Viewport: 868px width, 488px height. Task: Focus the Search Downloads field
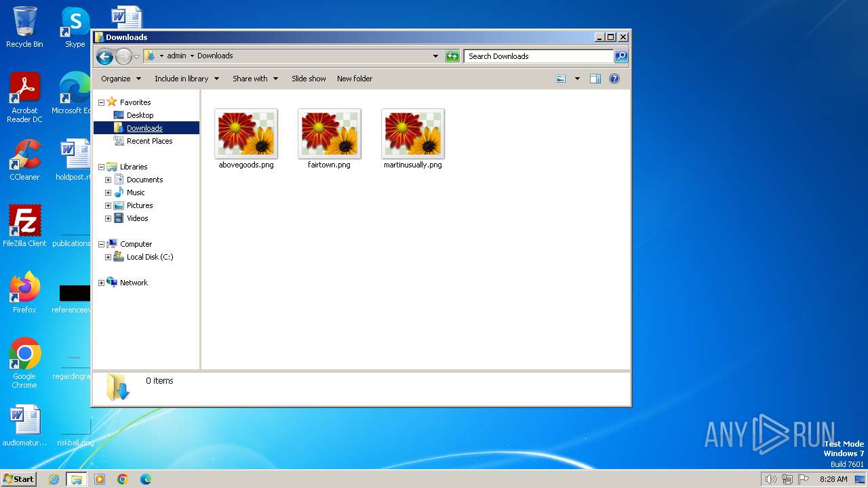[539, 56]
